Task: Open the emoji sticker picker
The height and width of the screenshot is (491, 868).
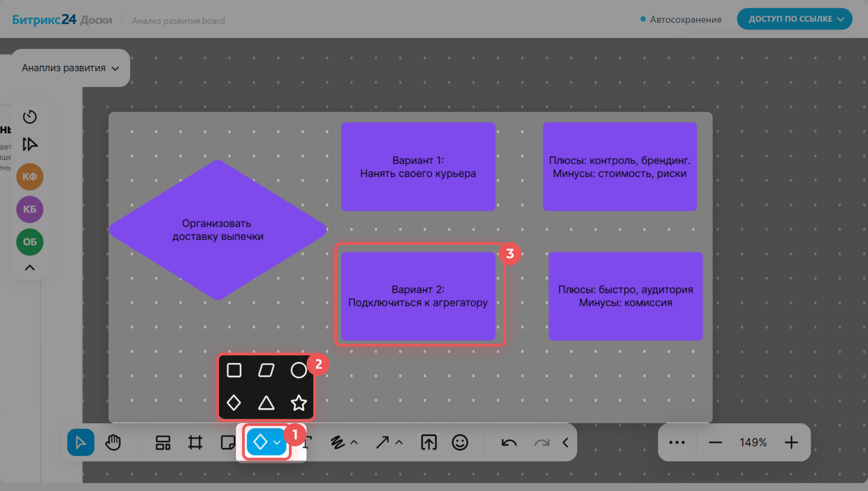Action: tap(460, 442)
